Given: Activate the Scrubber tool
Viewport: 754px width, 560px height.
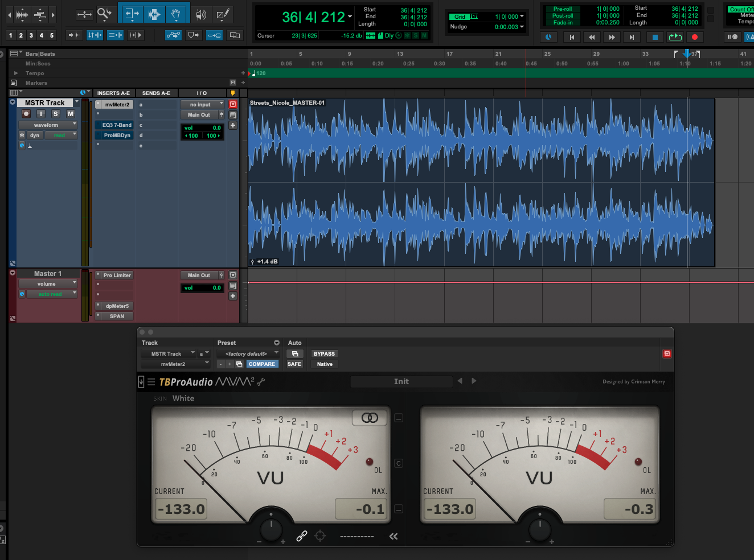Looking at the screenshot, I should tap(200, 14).
